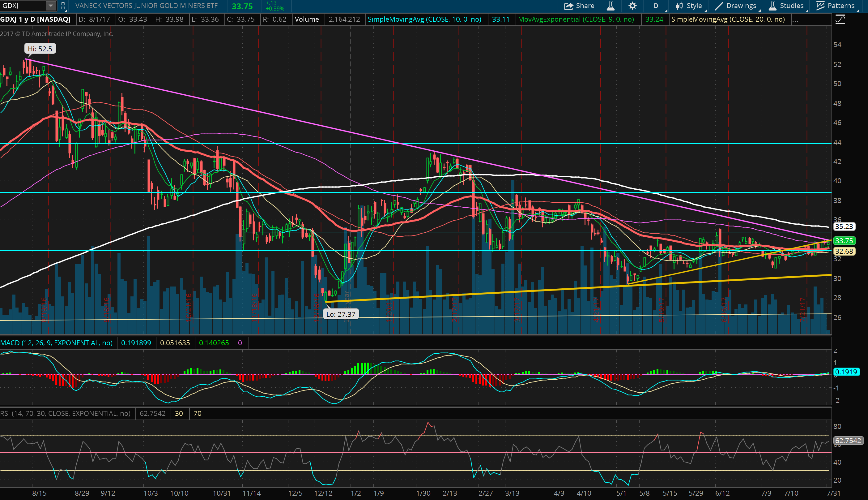This screenshot has width=868, height=500.
Task: Click the Studies flask icon
Action: [x=772, y=6]
